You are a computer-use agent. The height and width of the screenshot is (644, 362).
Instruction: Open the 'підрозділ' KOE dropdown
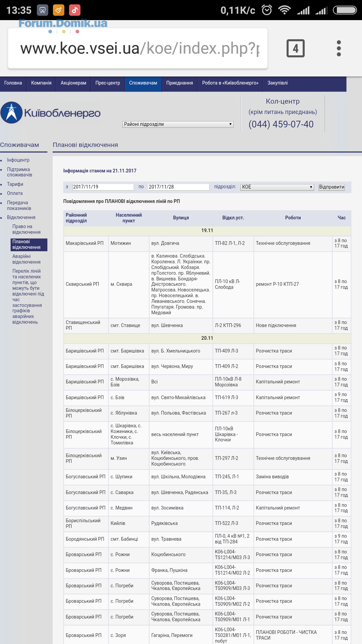277,187
